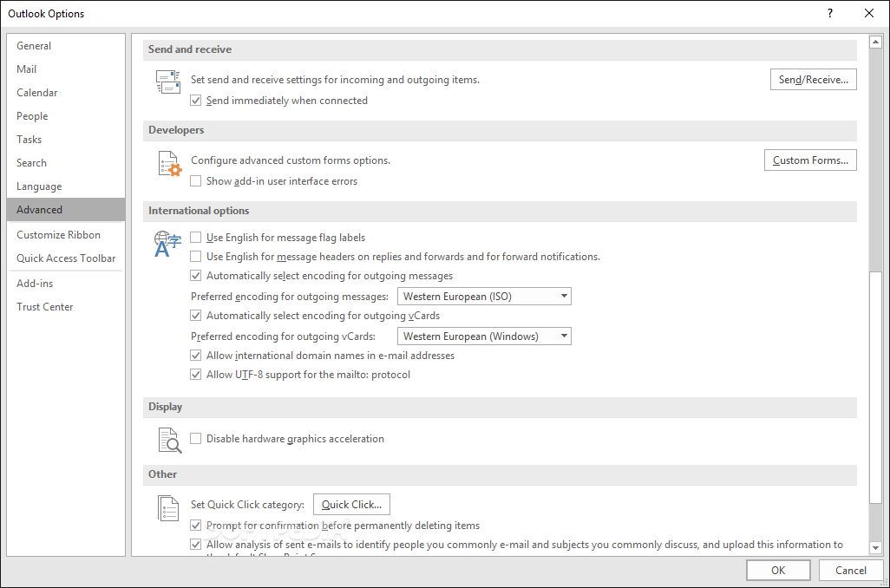Select the Advanced category
This screenshot has width=890, height=588.
(66, 209)
